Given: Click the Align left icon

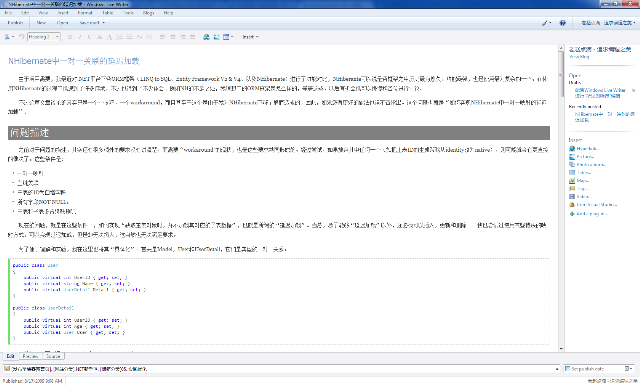Looking at the screenshot, I should point(162,37).
